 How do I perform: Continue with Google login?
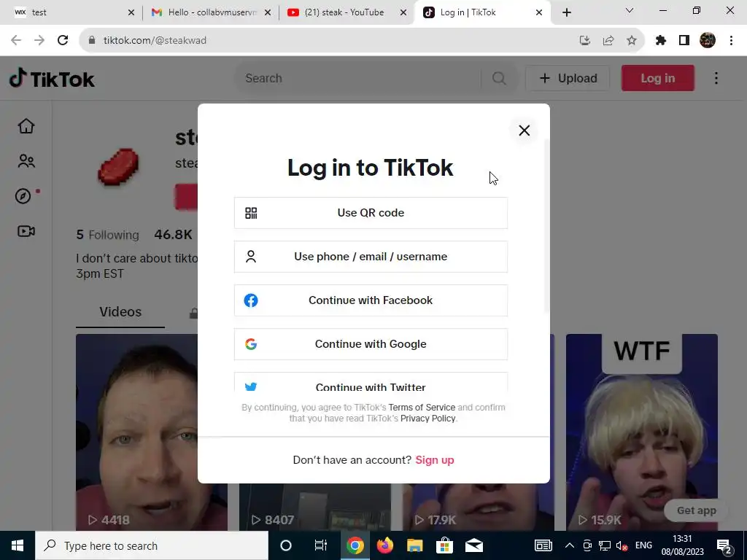(x=371, y=344)
